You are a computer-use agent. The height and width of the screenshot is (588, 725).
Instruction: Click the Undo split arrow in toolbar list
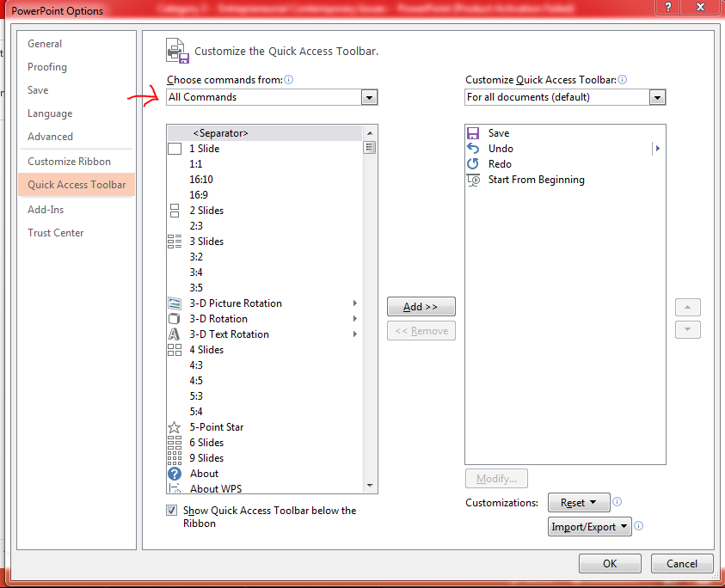point(657,149)
